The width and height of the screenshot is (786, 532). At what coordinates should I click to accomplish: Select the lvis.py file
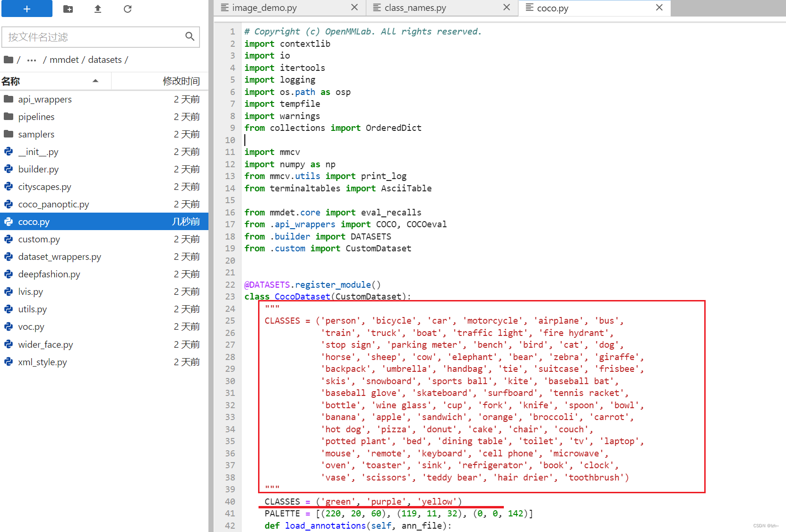[104, 292]
